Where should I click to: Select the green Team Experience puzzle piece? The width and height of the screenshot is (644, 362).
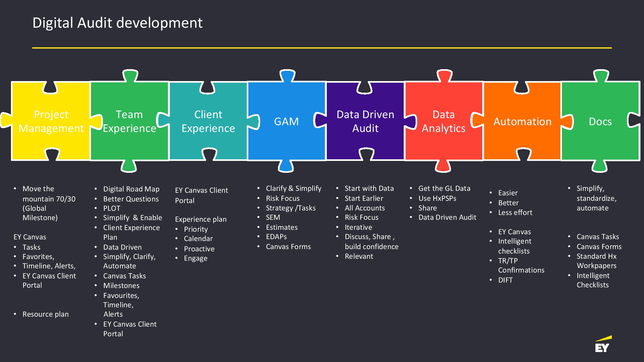(129, 121)
